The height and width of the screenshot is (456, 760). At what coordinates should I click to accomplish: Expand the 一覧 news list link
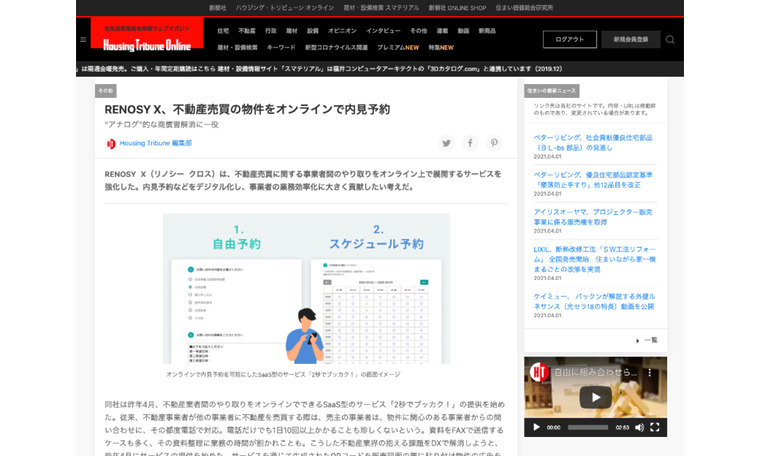click(x=651, y=340)
